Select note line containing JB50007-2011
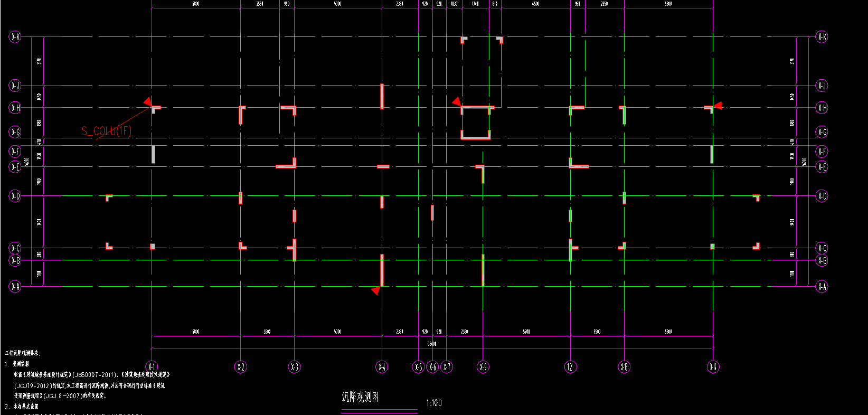The image size is (868, 415). pyautogui.click(x=92, y=374)
